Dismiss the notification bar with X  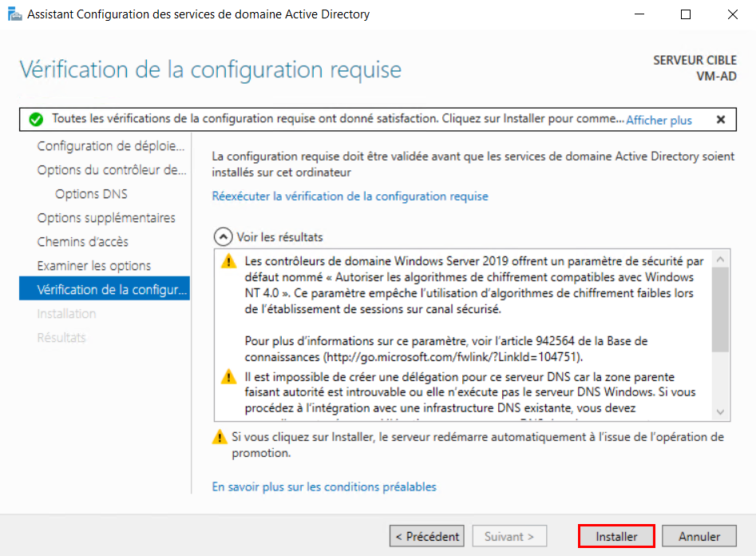click(x=720, y=120)
